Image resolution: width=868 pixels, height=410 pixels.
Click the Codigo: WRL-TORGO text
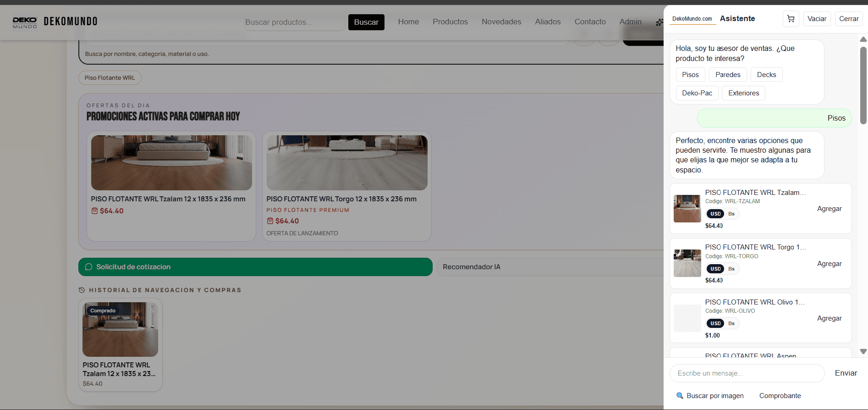tap(731, 256)
